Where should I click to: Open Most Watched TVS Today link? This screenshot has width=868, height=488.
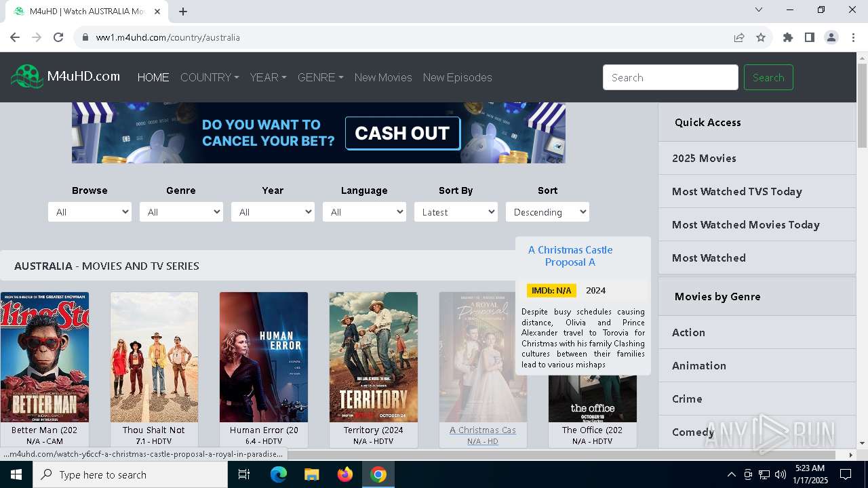(737, 191)
